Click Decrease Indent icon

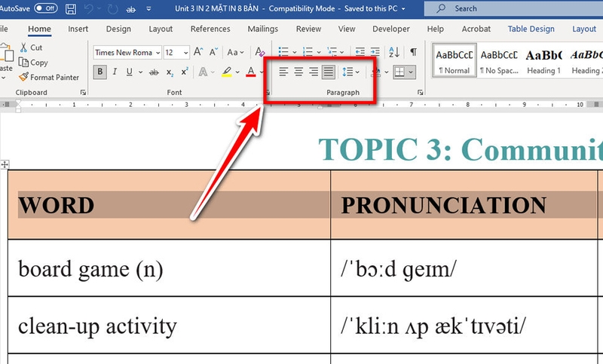click(x=360, y=52)
